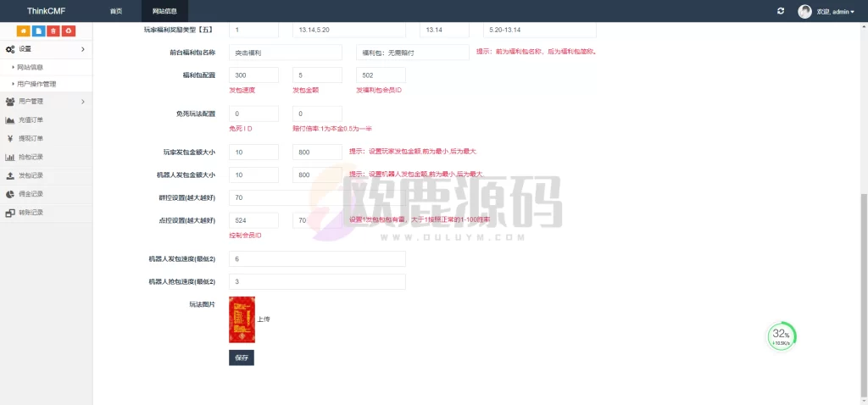Viewport: 868px width, 405px height.
Task: Click the upload icon beside 发包记录
Action: 10,175
